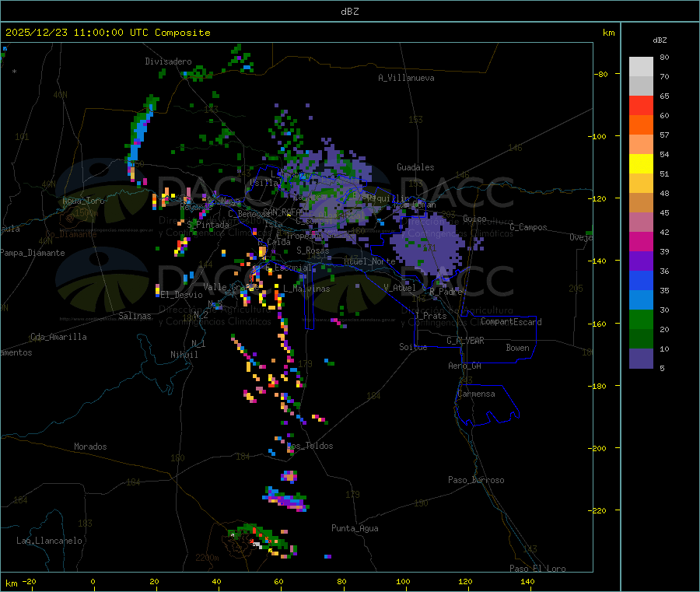Click the storm cell near the 2200m volcano
Viewport: 700px width, 592px height.
click(263, 541)
